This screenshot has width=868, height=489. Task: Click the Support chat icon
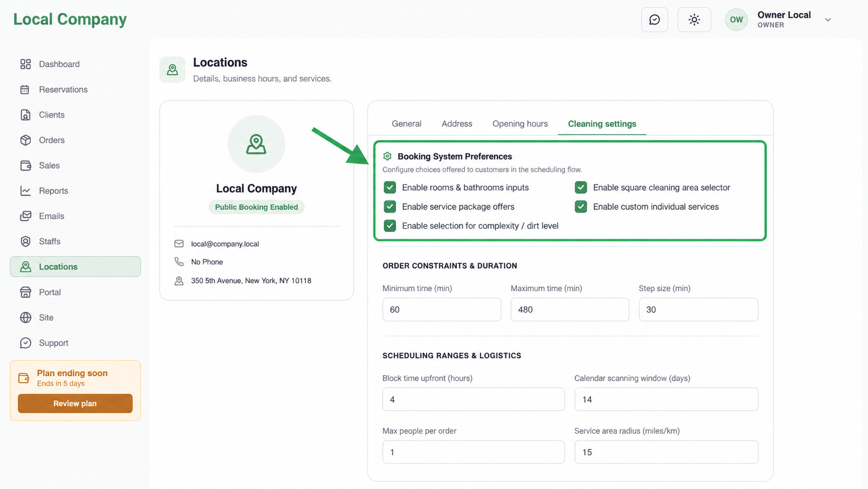click(25, 343)
